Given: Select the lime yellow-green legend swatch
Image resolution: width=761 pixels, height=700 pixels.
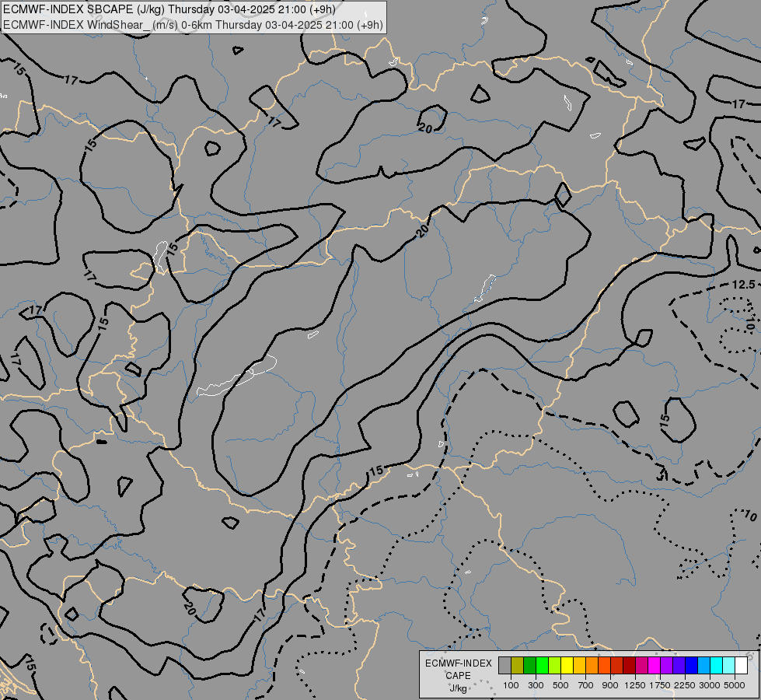Looking at the screenshot, I should pos(555,666).
